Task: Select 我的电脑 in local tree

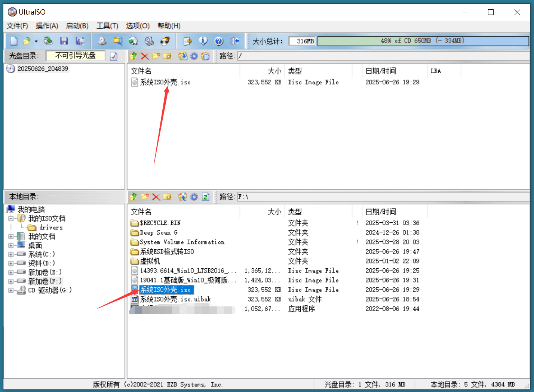Action: click(x=31, y=209)
